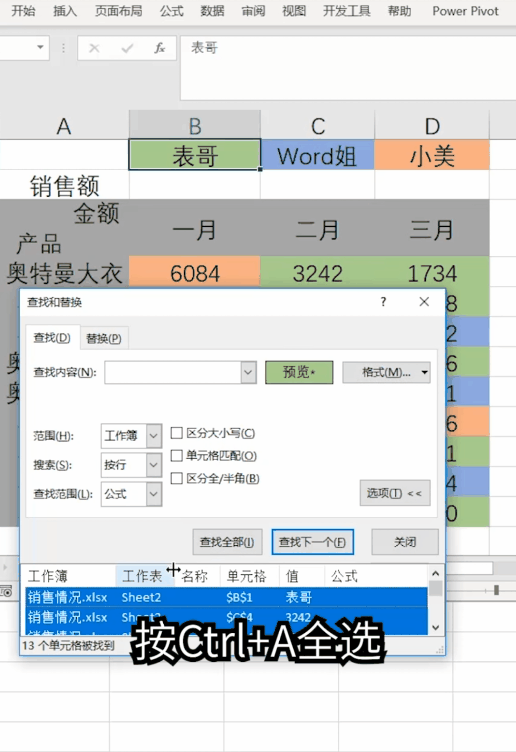The height and width of the screenshot is (752, 516).
Task: Select the result row with value 3242
Action: (226, 617)
